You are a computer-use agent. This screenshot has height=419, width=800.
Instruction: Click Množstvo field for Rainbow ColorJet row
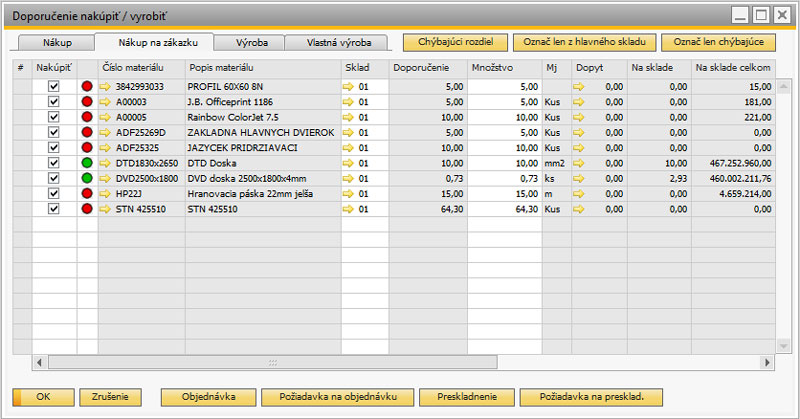coord(505,117)
